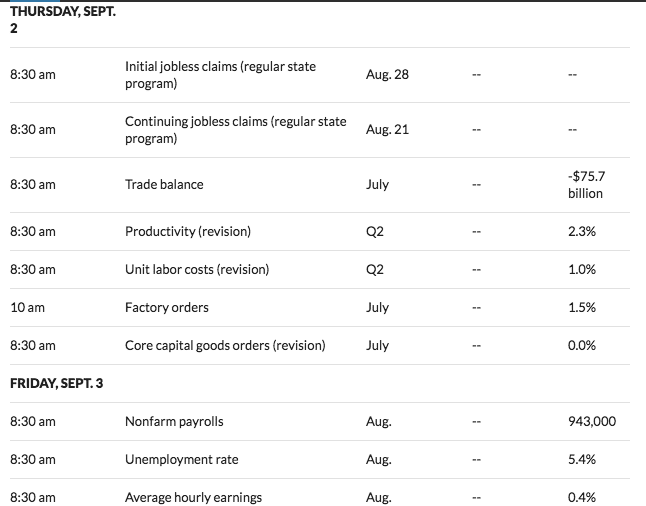The height and width of the screenshot is (506, 646).
Task: Click the 943,000 payrolls figure
Action: [592, 421]
